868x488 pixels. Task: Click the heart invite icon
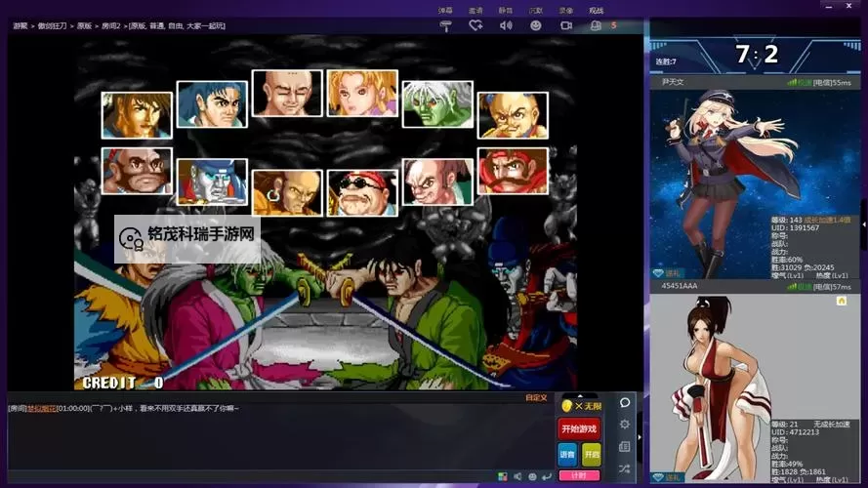click(475, 25)
